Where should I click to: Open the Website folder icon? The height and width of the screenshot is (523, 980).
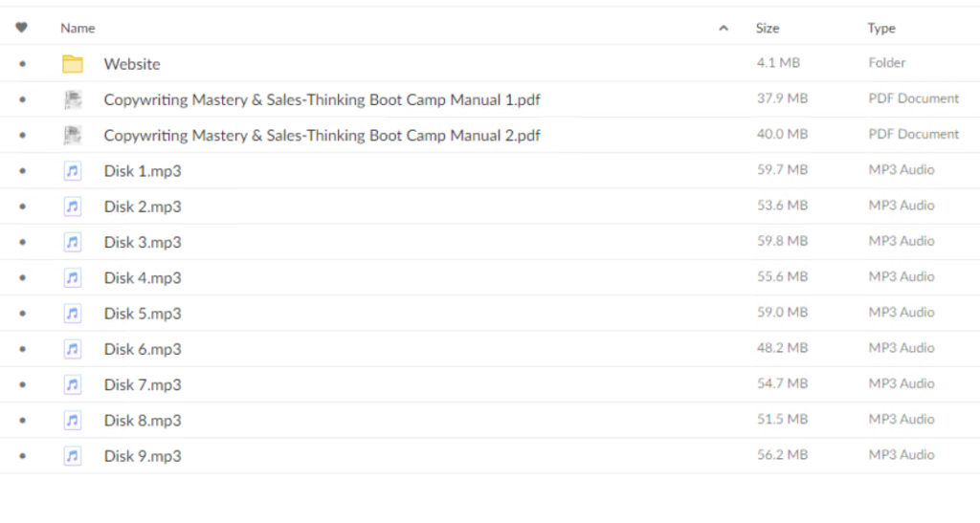pos(73,64)
